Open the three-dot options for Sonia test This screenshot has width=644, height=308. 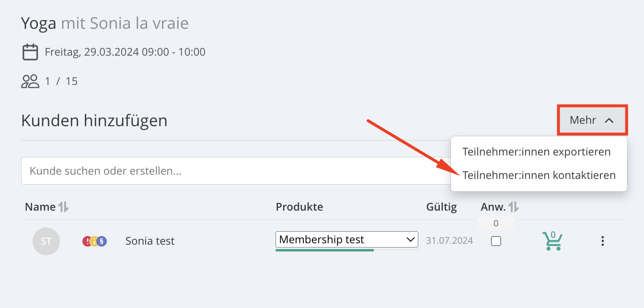(603, 241)
